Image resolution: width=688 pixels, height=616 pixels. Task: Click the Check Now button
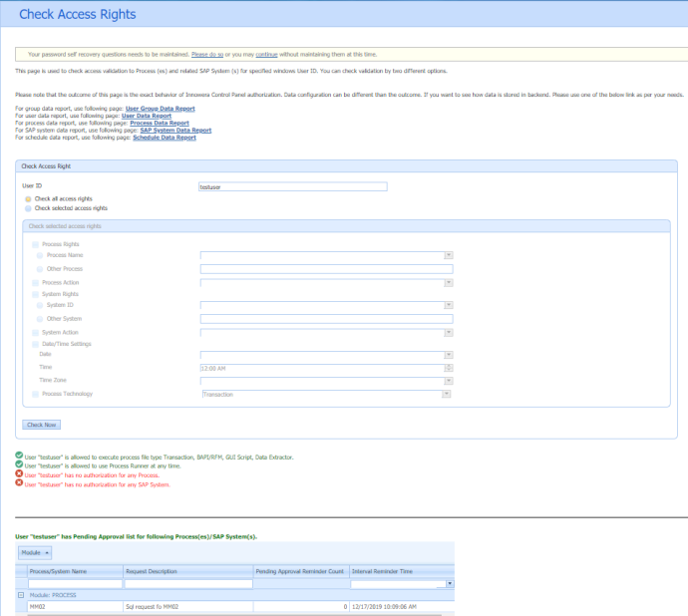[41, 425]
